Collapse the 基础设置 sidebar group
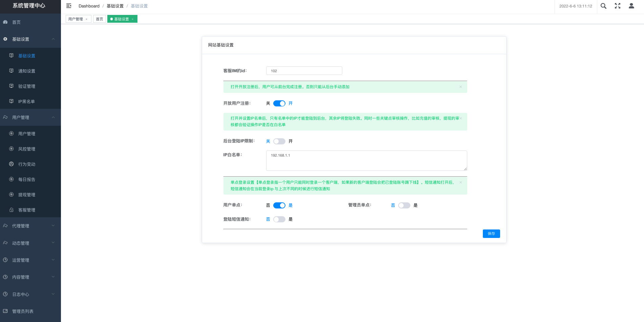This screenshot has width=644, height=322. coord(53,39)
